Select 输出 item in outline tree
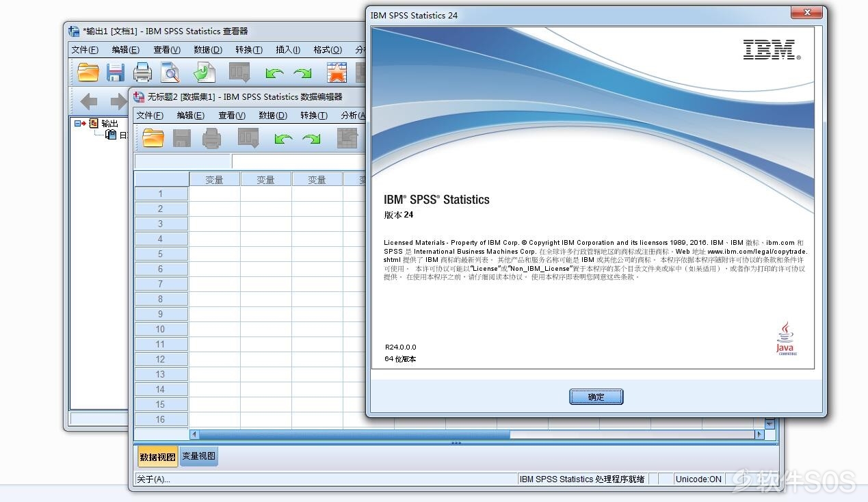Screen dimensions: 868x502 109,123
